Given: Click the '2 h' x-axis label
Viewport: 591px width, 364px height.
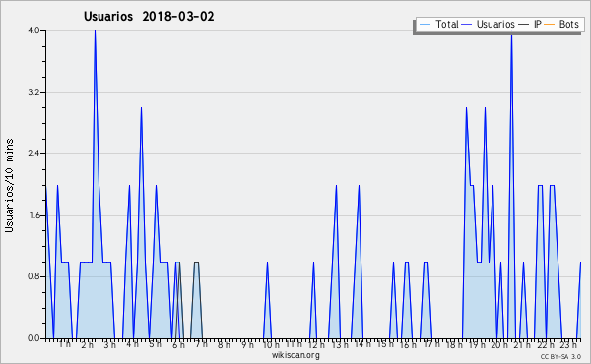Looking at the screenshot, I should coord(87,345).
